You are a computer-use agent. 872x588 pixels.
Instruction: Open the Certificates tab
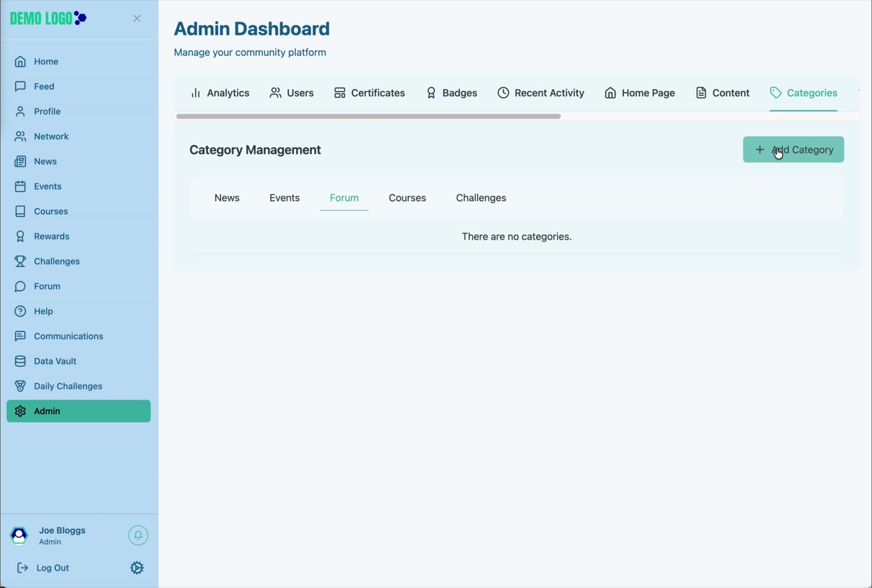tap(369, 93)
